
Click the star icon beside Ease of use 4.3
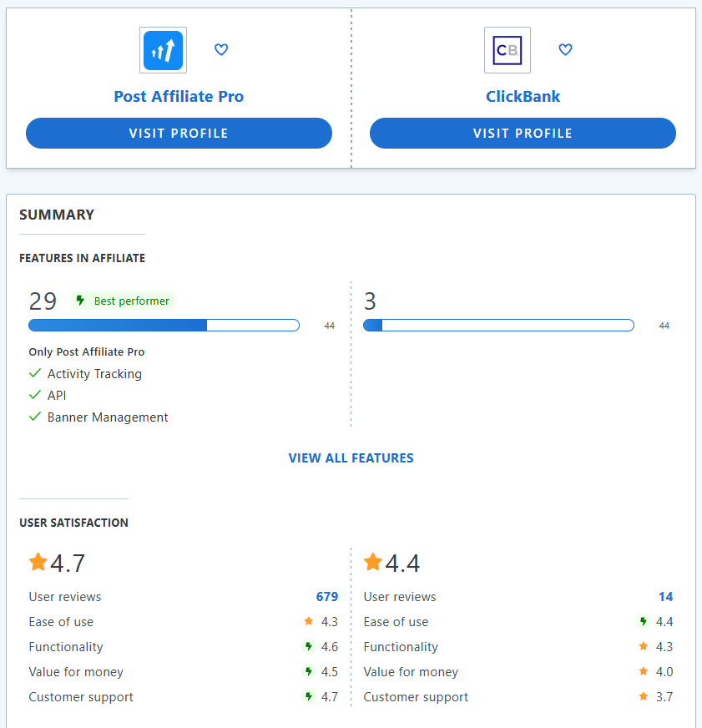308,621
